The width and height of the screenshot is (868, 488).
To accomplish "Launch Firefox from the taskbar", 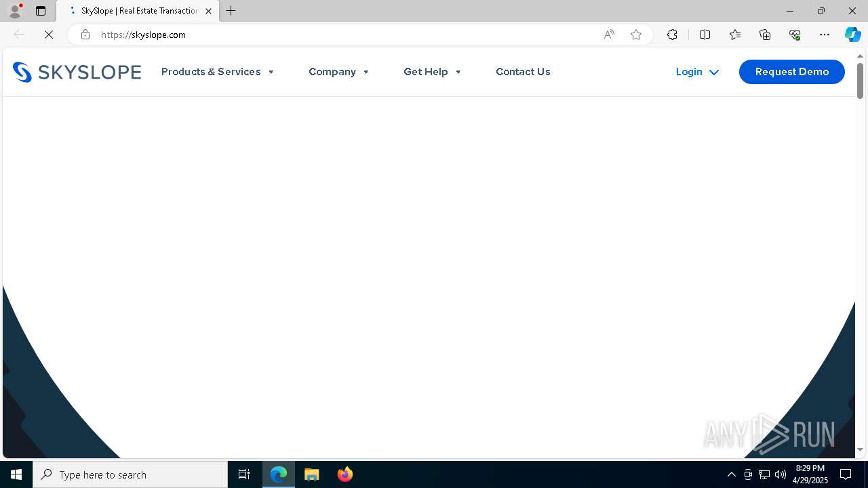I will (345, 474).
